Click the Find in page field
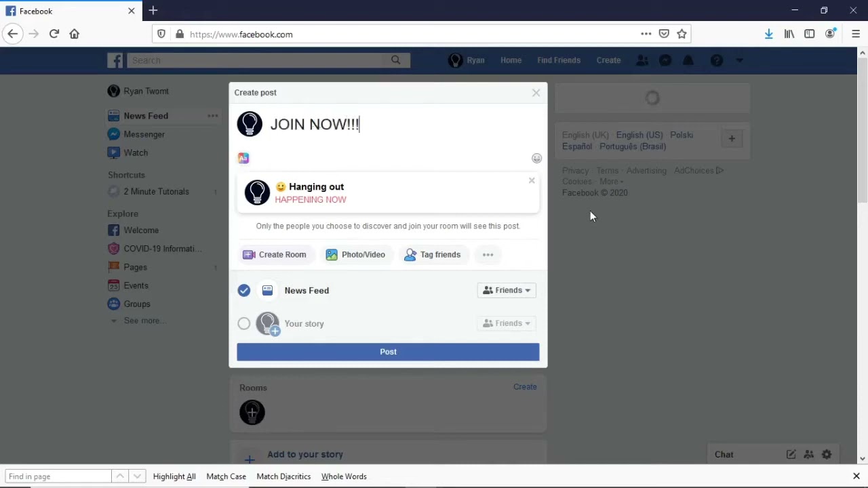The width and height of the screenshot is (868, 488). [x=58, y=476]
